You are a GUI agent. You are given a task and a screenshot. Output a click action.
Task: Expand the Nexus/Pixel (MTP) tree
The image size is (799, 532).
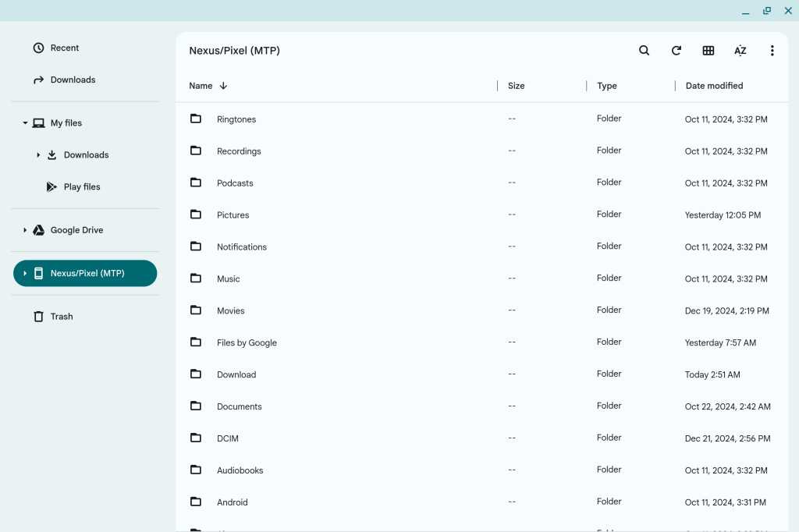click(x=25, y=273)
